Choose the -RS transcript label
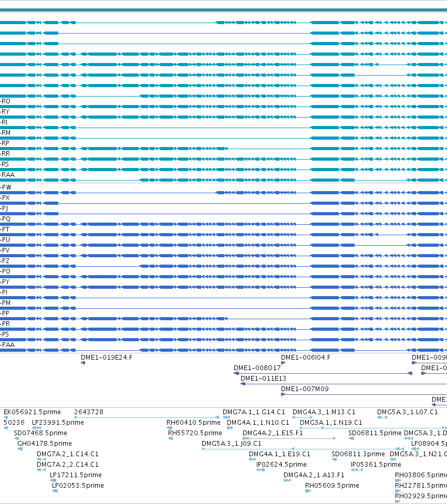 (5, 164)
